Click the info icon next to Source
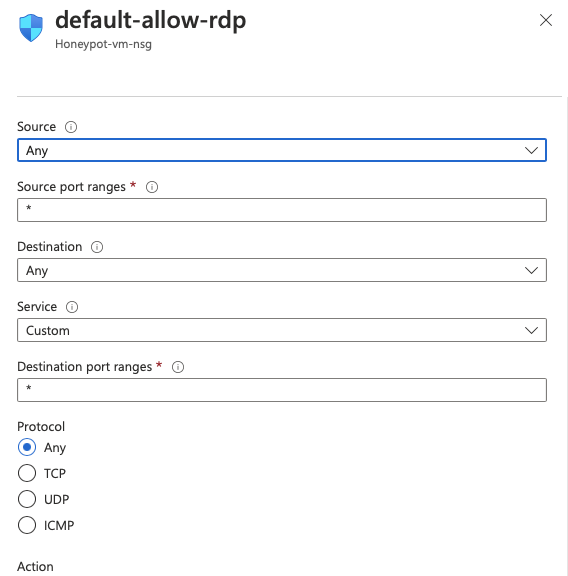568x576 pixels. (x=71, y=127)
